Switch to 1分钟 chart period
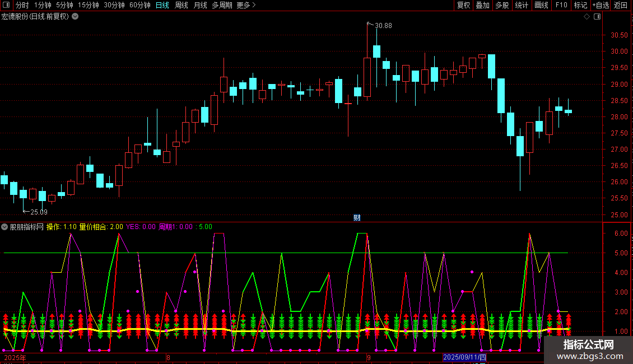Image resolution: width=633 pixels, height=364 pixels. pyautogui.click(x=43, y=5)
